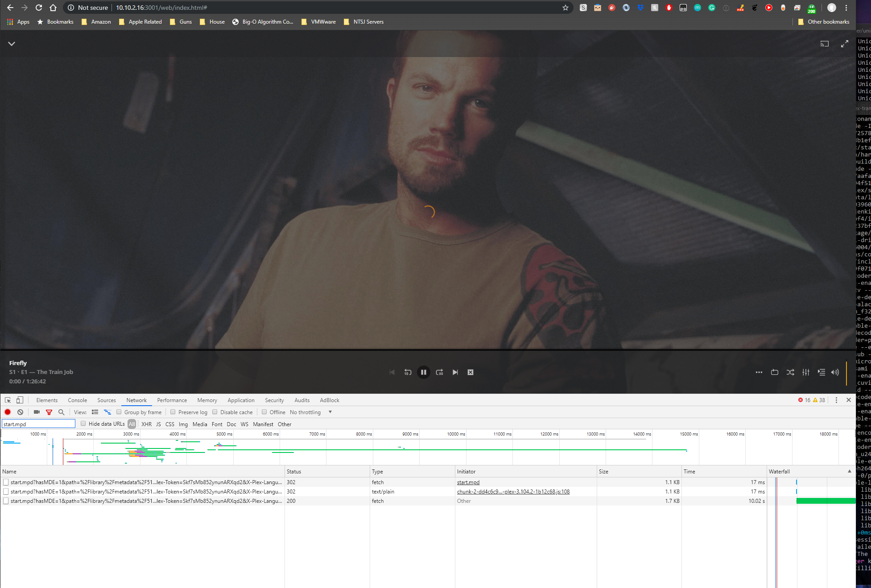Viewport: 871px width, 588px height.
Task: Activate the inspect element picker
Action: [8, 400]
